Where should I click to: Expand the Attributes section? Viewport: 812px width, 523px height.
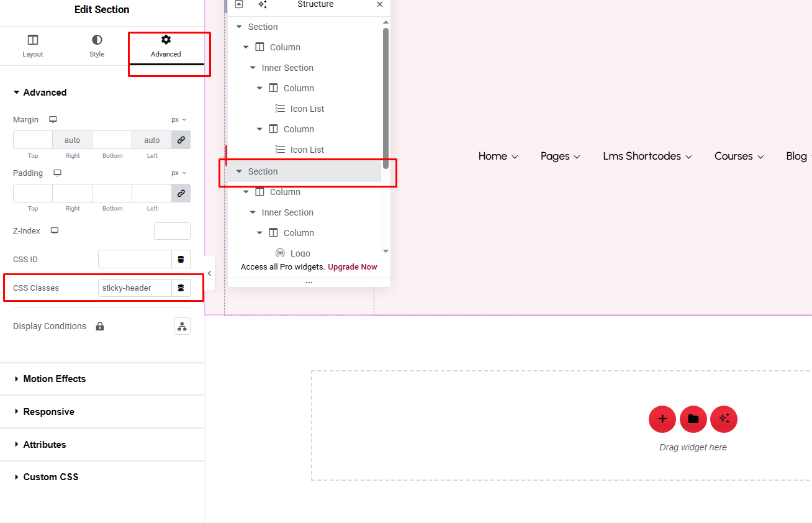[102, 445]
